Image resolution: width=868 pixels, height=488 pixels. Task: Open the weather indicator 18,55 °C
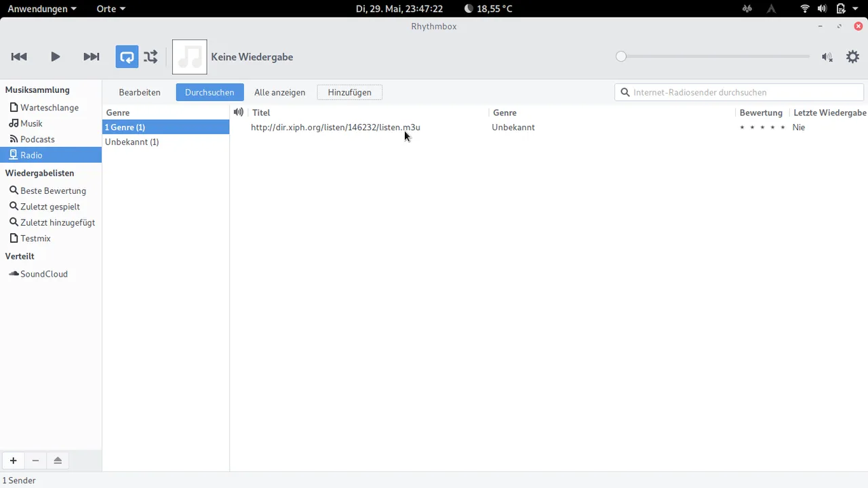coord(488,9)
